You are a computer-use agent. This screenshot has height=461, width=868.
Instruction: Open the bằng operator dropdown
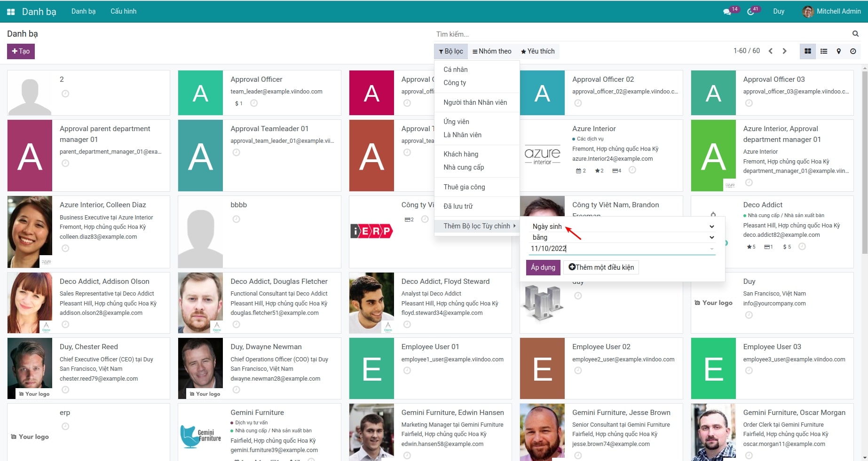click(x=622, y=237)
